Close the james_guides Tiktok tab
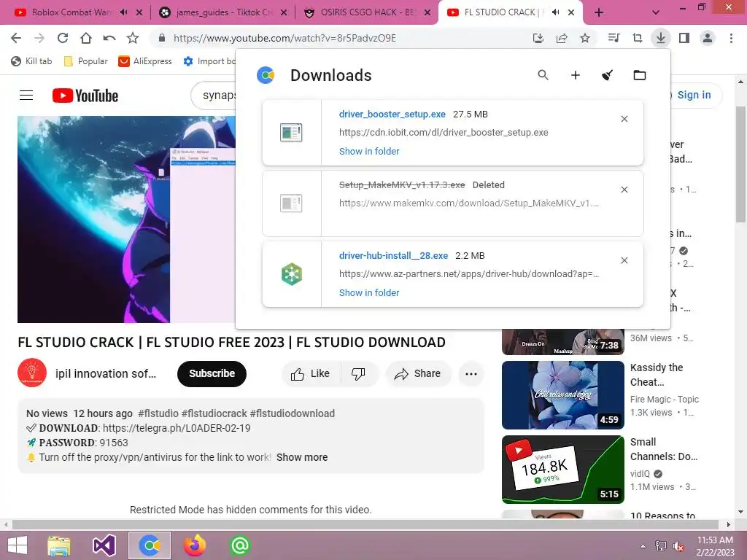The image size is (747, 560). [x=284, y=13]
